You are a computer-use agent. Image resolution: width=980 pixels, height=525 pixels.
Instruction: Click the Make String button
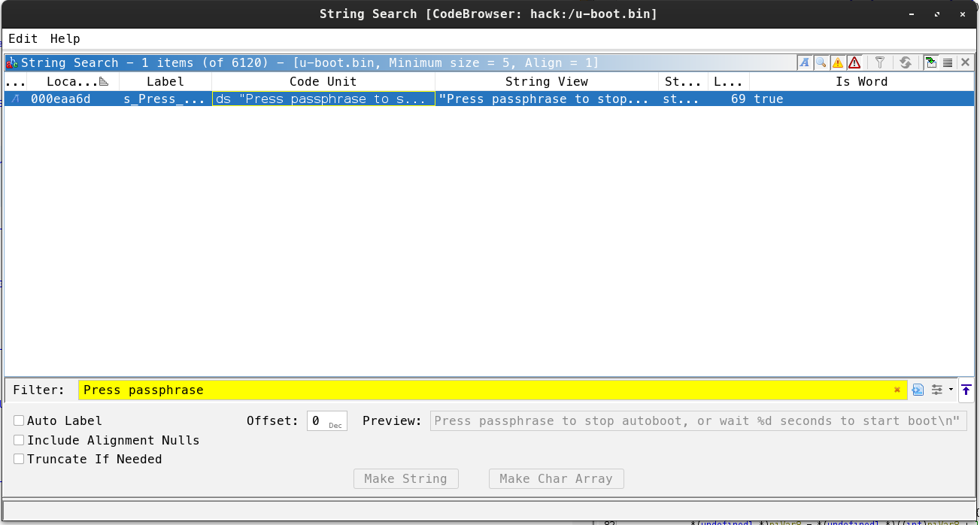coord(405,478)
